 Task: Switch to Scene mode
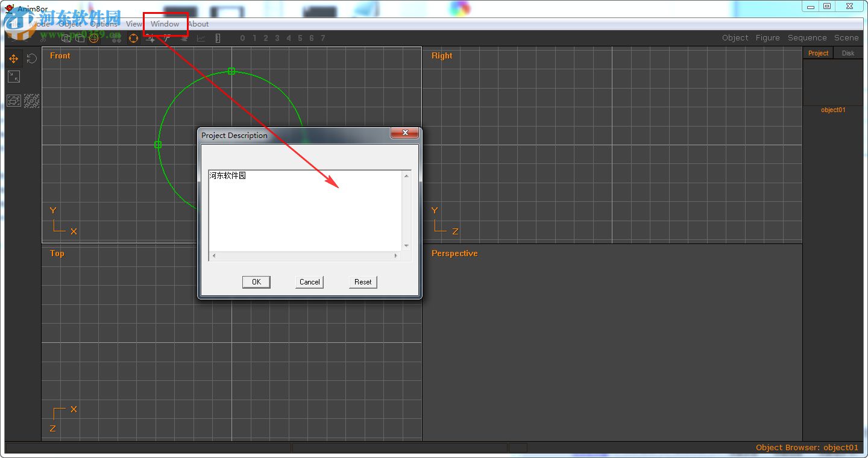[846, 37]
